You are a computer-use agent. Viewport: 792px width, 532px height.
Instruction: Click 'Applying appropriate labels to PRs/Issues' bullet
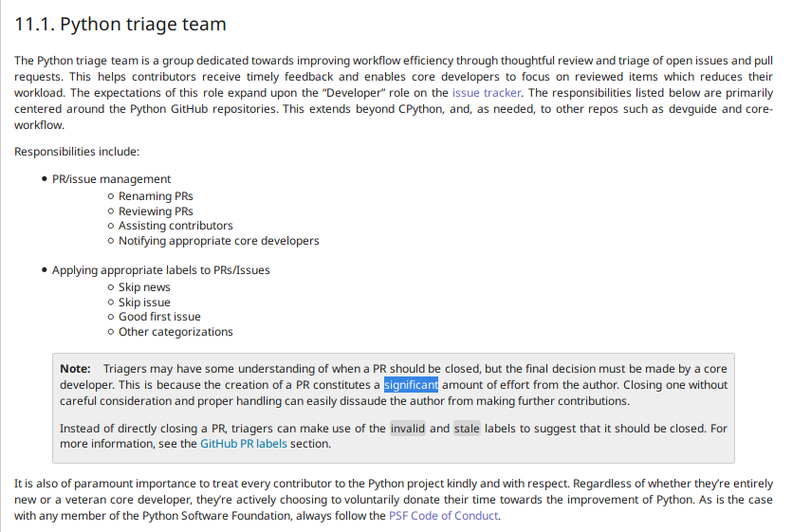coord(160,270)
